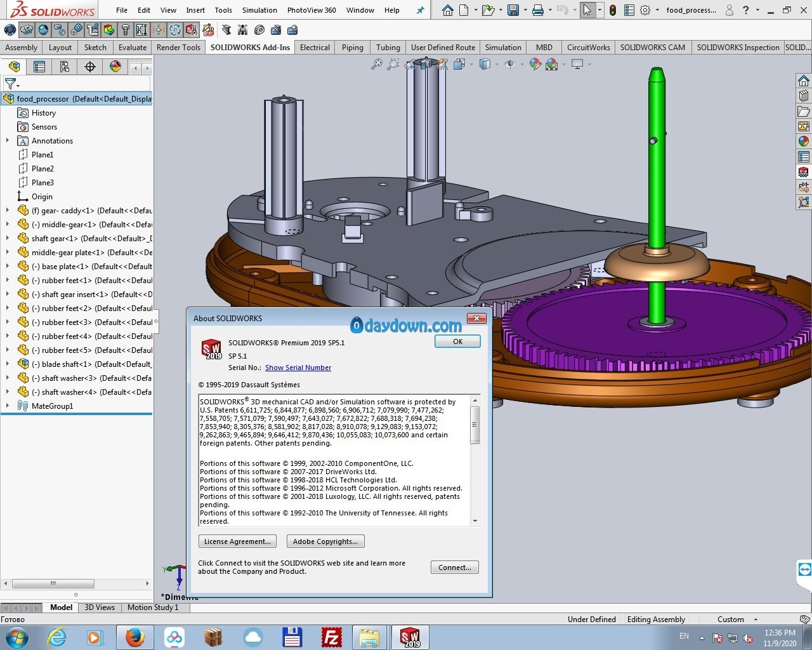812x650 pixels.
Task: Click the Open document folder icon
Action: tap(487, 10)
